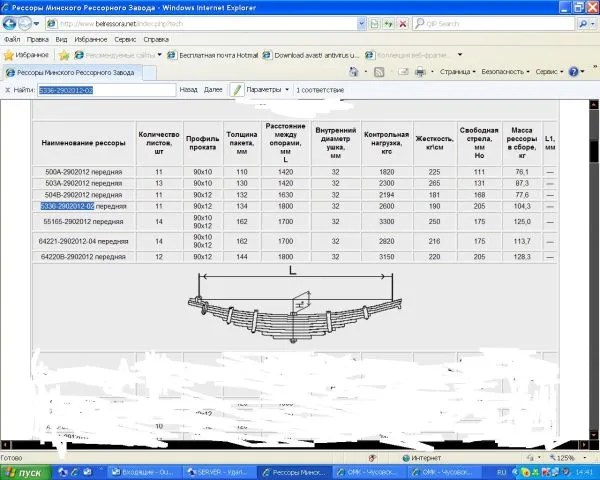Click the new blank tab button
600x480 pixels.
[149, 73]
